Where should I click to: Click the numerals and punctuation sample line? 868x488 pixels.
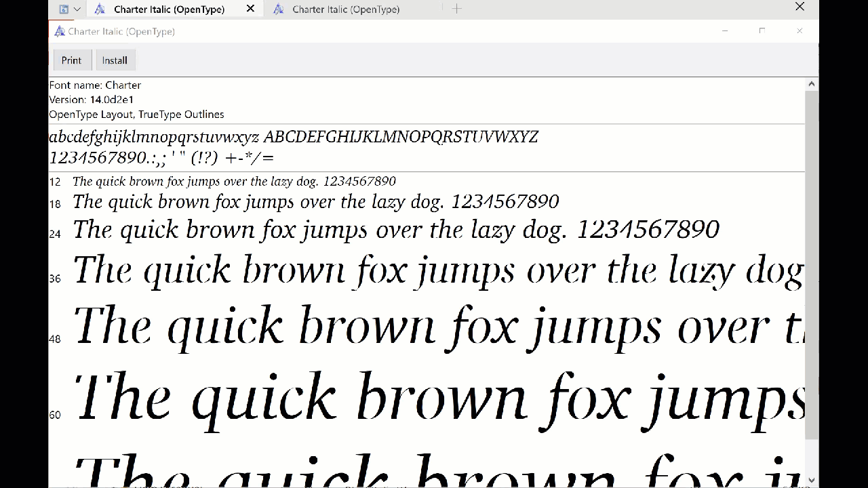(161, 158)
